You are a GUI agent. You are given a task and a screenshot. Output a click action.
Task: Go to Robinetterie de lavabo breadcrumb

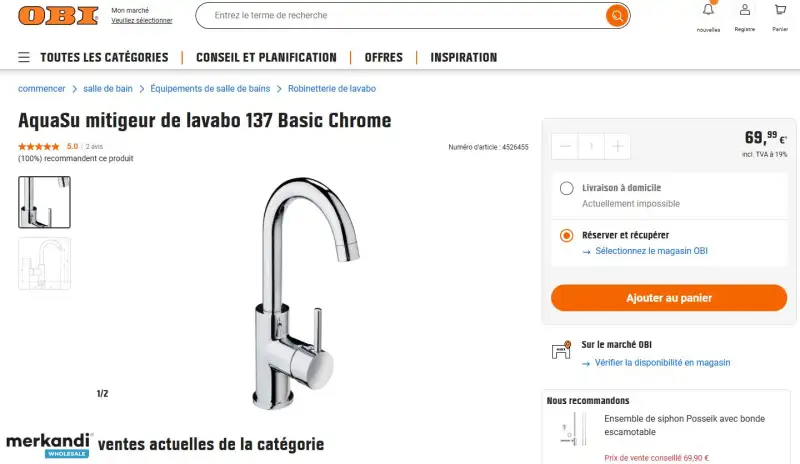[x=332, y=89]
